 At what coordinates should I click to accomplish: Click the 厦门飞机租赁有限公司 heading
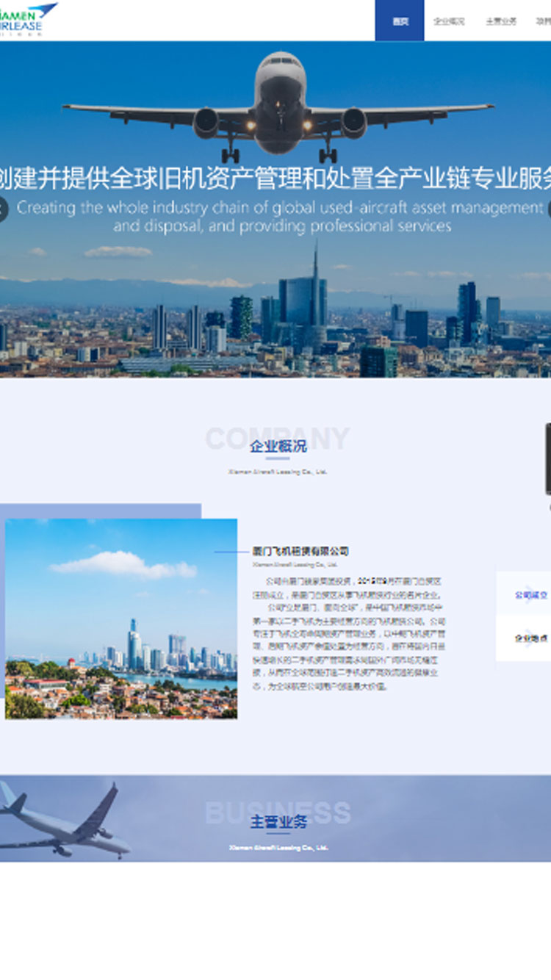point(300,551)
